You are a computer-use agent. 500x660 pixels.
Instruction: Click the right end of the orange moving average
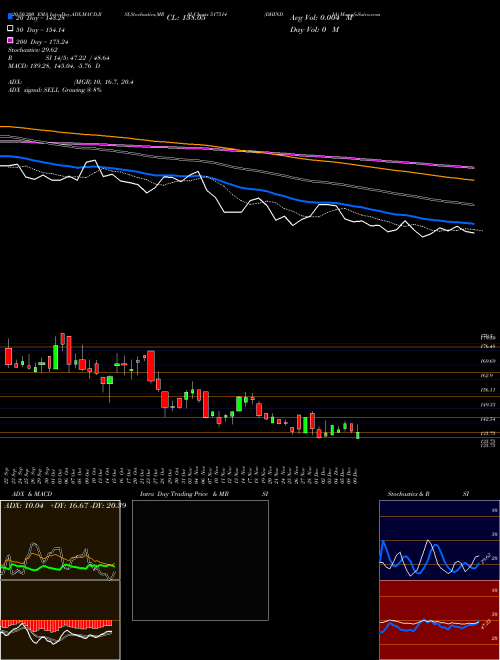click(473, 180)
